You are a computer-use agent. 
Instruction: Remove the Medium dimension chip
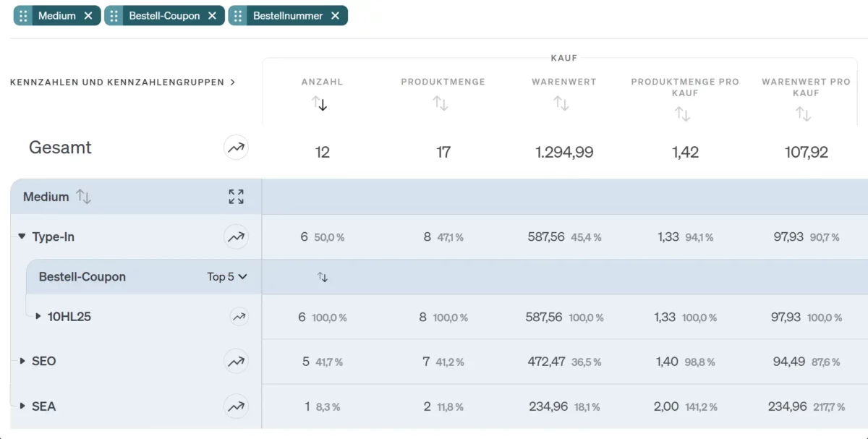pos(88,16)
